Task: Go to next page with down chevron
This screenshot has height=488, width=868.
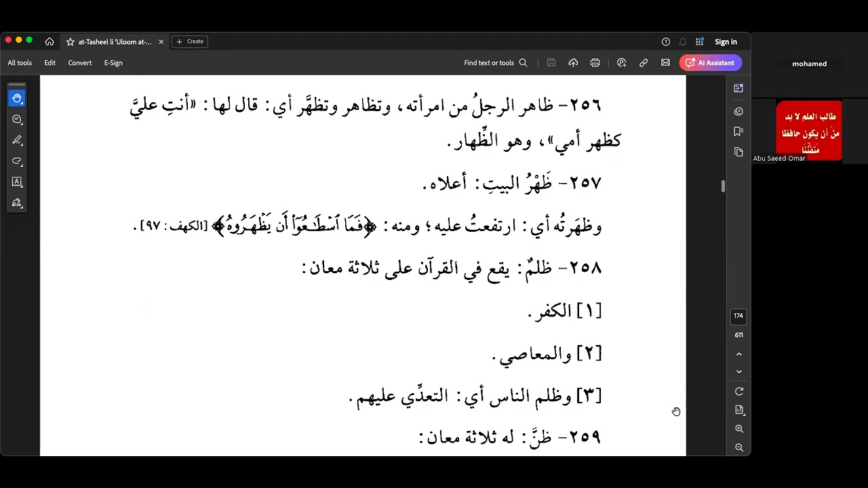Action: [739, 371]
